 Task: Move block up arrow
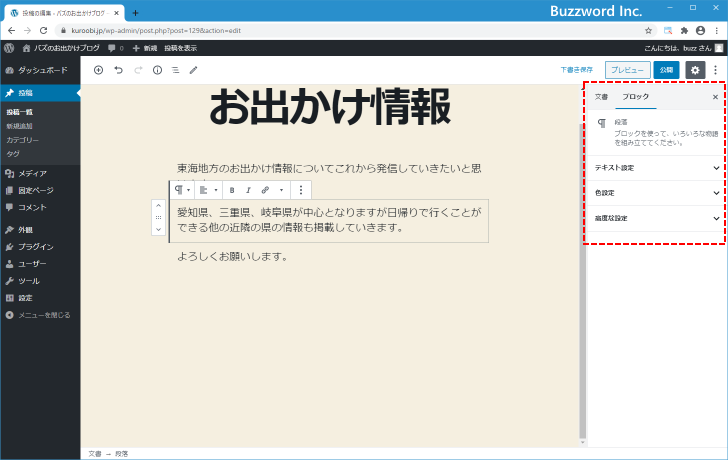(x=158, y=205)
